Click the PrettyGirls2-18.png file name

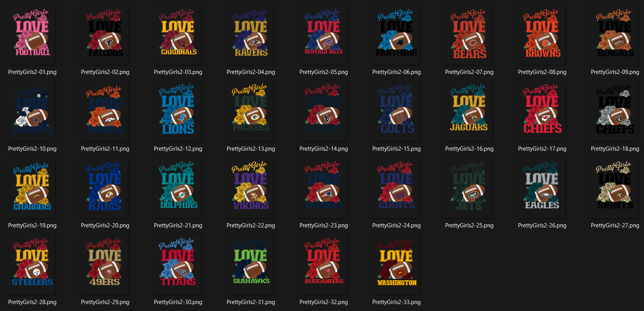point(615,149)
